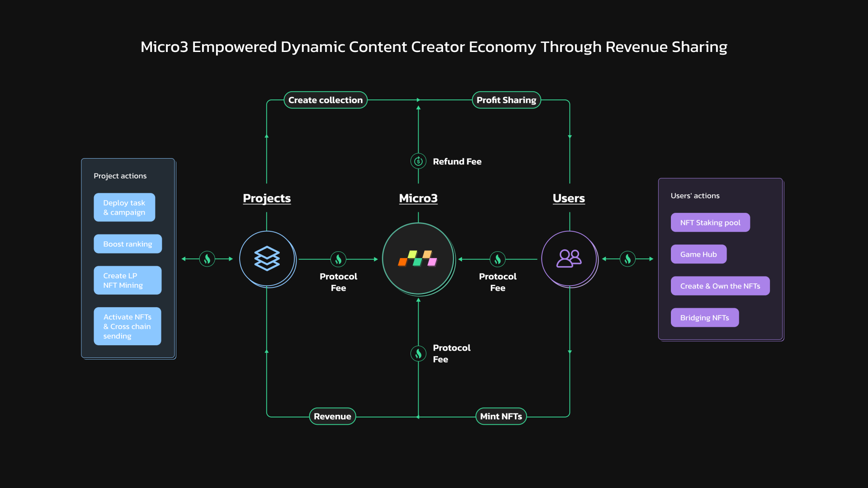
Task: Click the Project actions panel title
Action: pyautogui.click(x=120, y=176)
